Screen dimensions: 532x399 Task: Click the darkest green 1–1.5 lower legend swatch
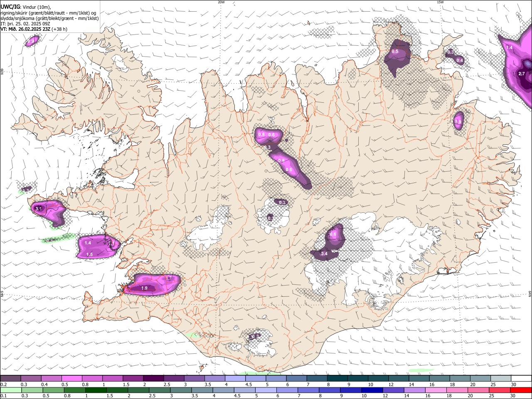(96, 390)
